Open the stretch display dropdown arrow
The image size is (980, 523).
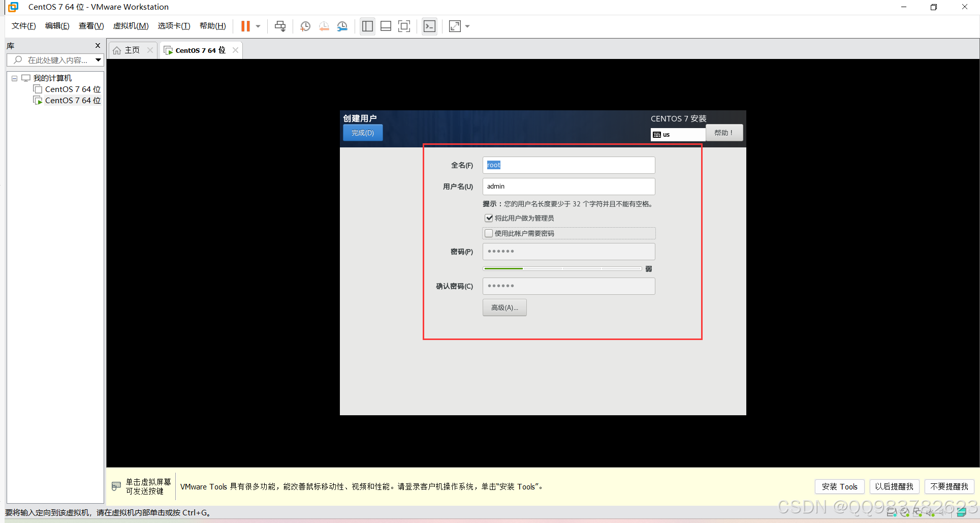[467, 26]
